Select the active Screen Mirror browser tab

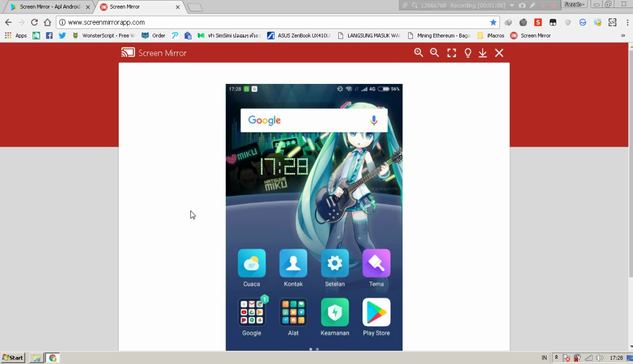coord(140,7)
